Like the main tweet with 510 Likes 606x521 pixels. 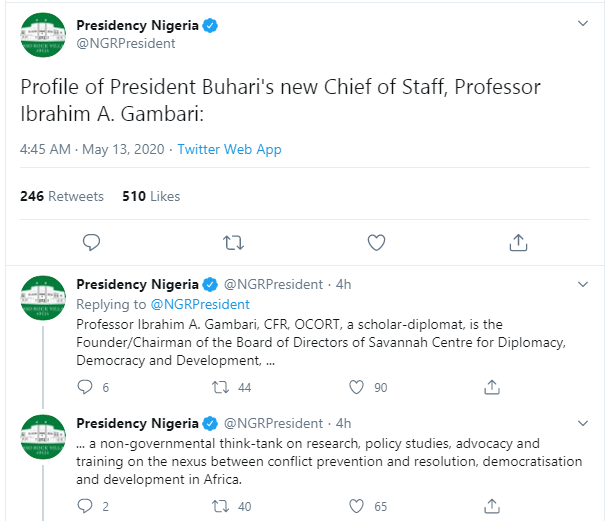click(x=376, y=243)
